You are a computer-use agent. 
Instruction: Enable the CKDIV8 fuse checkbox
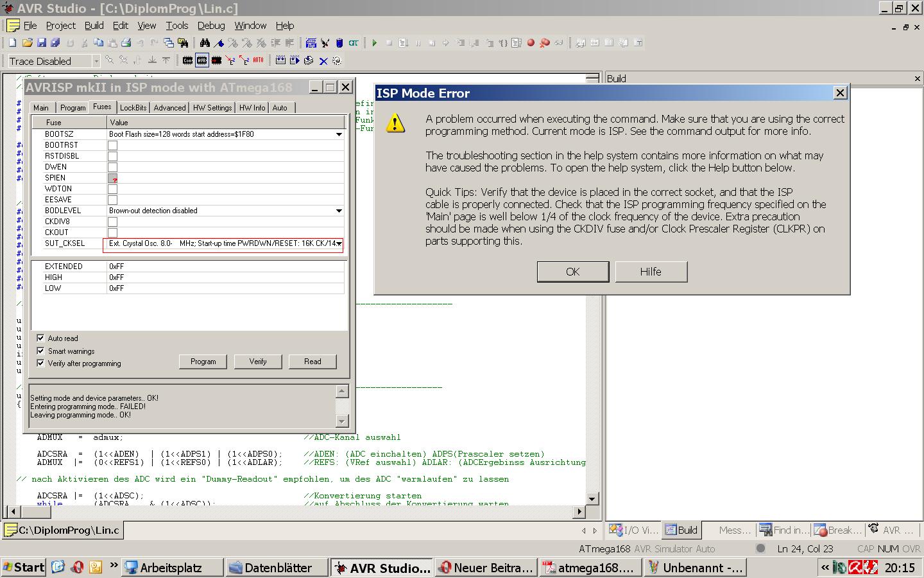pos(113,222)
